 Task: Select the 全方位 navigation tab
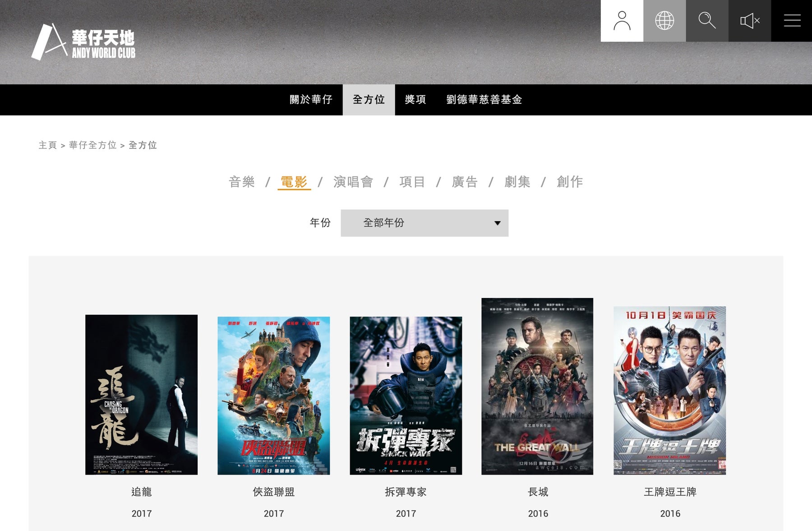(369, 100)
